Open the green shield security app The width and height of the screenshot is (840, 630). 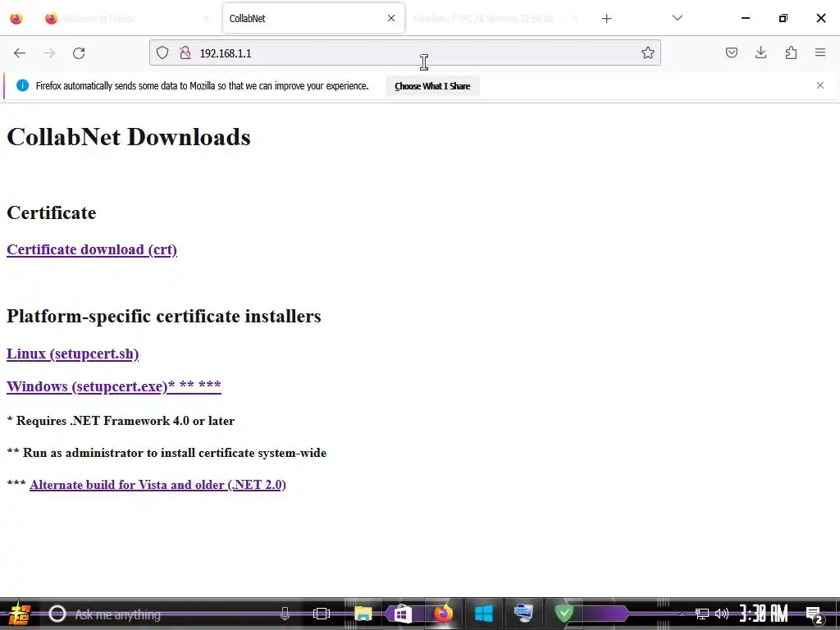564,614
